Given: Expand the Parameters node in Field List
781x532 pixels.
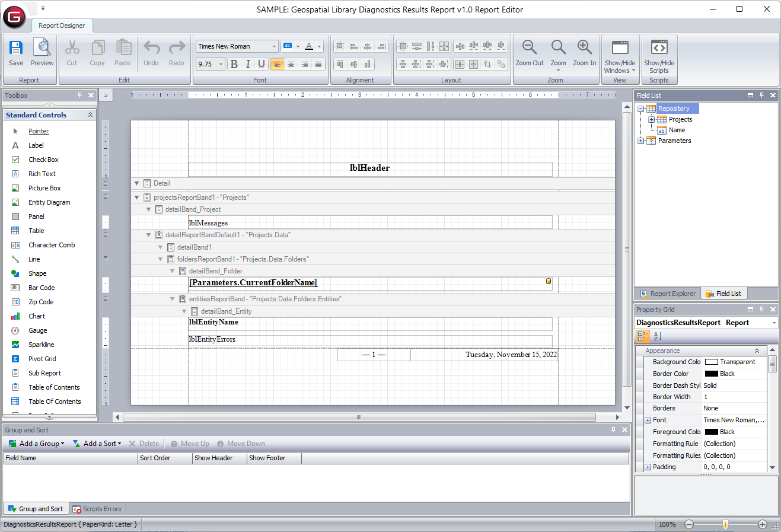Looking at the screenshot, I should (640, 141).
